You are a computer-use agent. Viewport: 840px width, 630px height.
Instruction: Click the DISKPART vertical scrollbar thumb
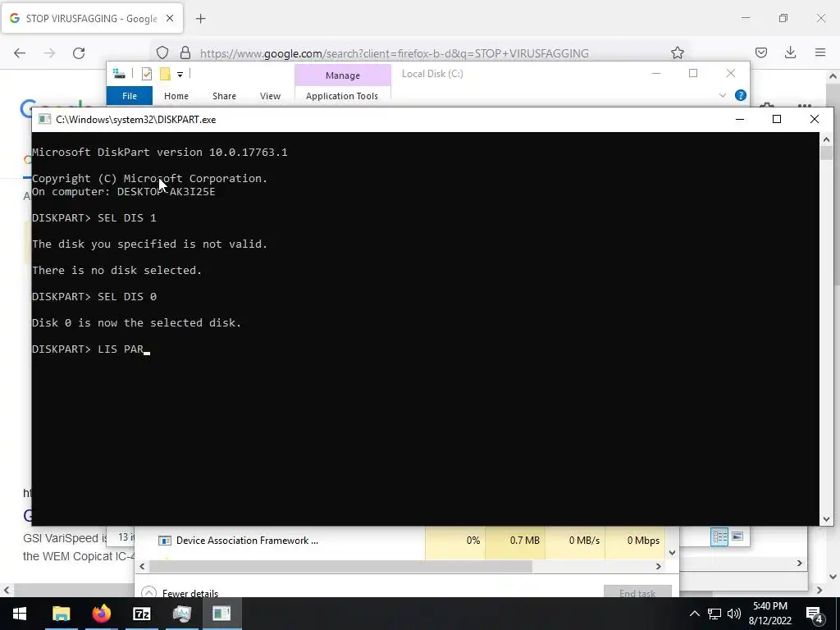pos(826,152)
